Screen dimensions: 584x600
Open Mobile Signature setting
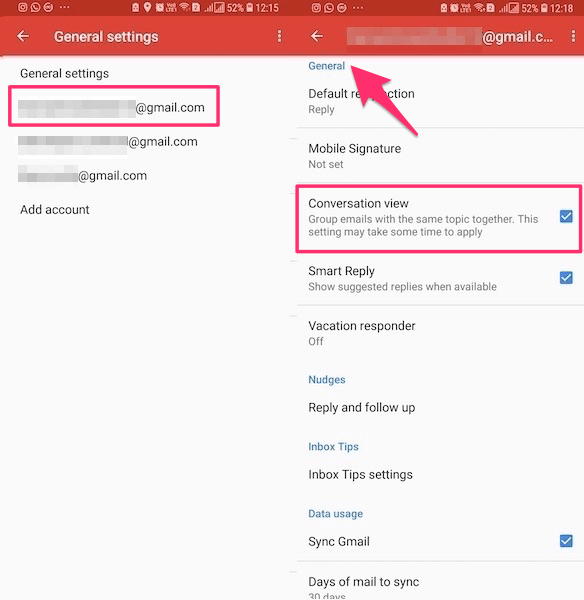click(x=440, y=156)
